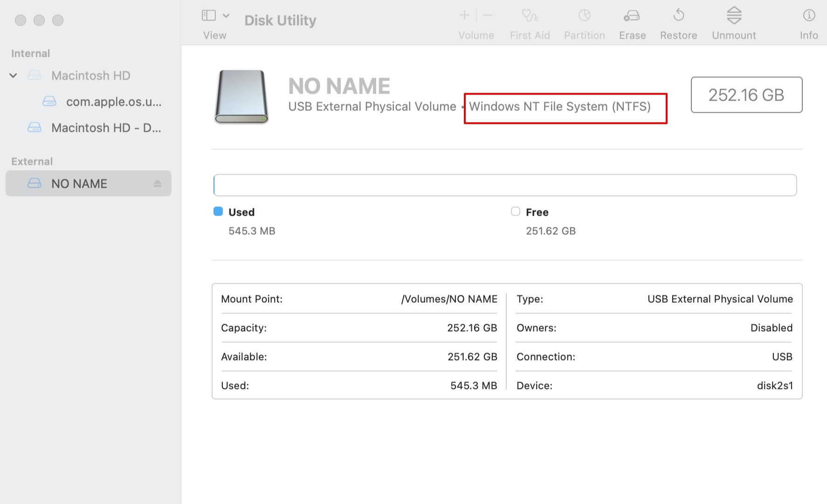Image resolution: width=827 pixels, height=504 pixels.
Task: Click the Restore arrow icon
Action: [x=679, y=15]
